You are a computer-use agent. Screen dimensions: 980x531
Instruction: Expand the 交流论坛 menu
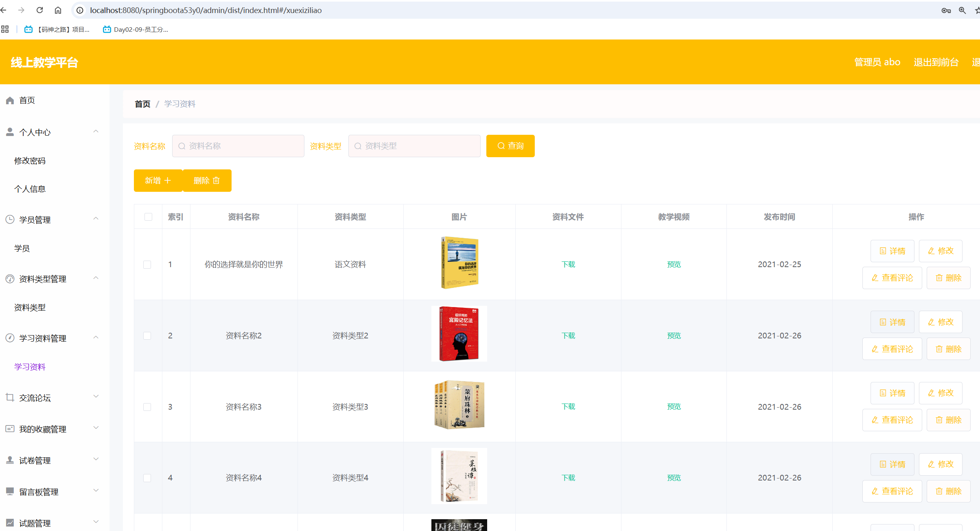click(55, 397)
